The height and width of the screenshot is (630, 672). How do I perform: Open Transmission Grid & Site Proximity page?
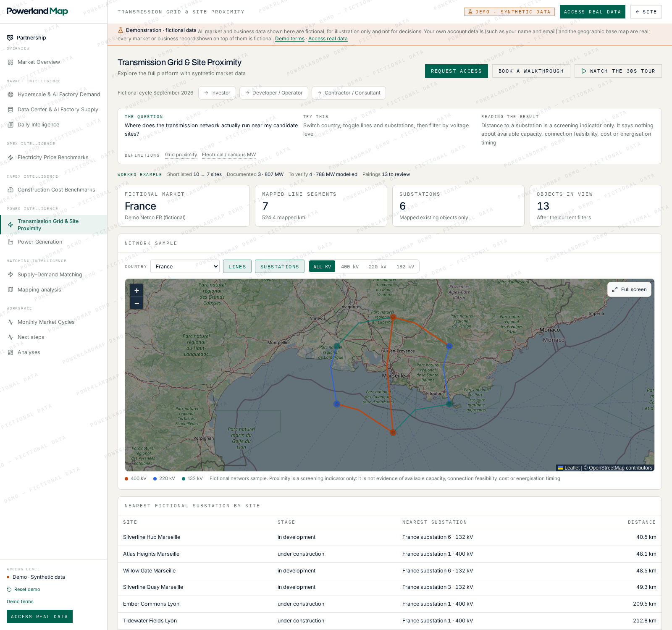(54, 225)
